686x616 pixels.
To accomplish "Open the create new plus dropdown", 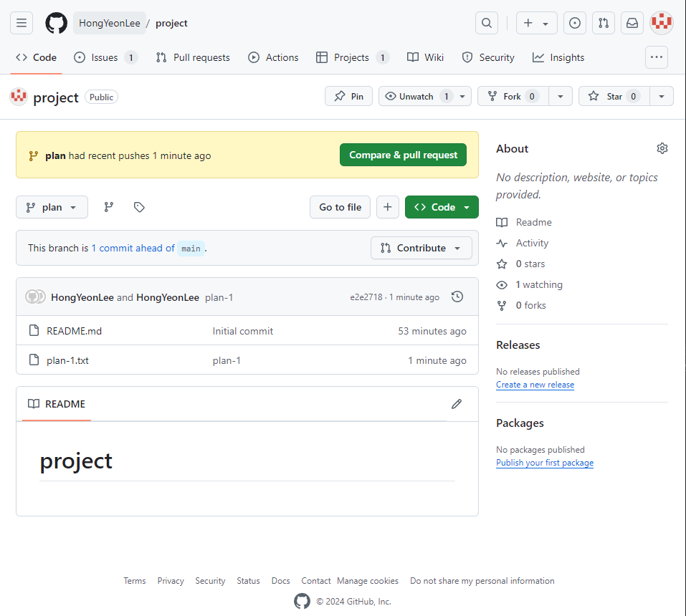I will pyautogui.click(x=537, y=23).
